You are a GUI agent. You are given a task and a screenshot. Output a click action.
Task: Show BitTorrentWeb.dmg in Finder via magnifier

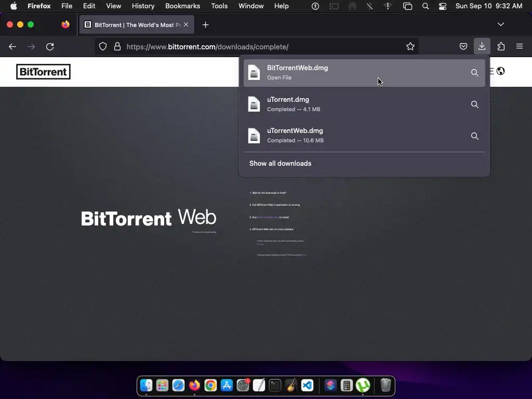475,73
